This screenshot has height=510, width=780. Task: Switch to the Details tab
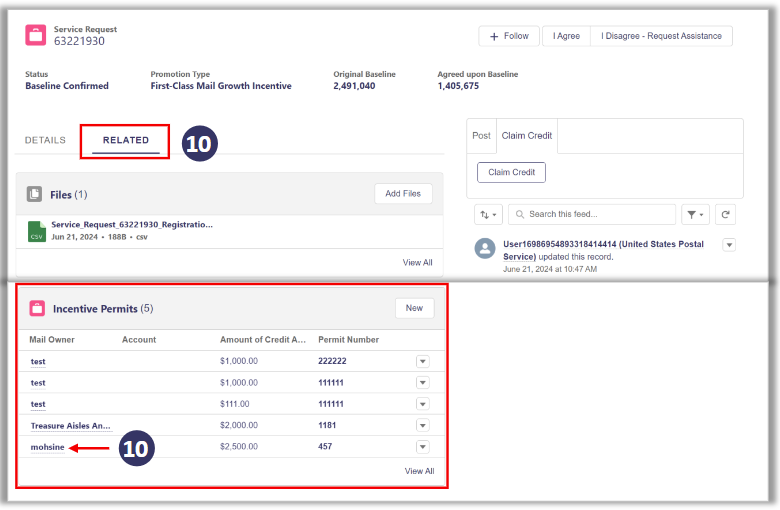(45, 140)
